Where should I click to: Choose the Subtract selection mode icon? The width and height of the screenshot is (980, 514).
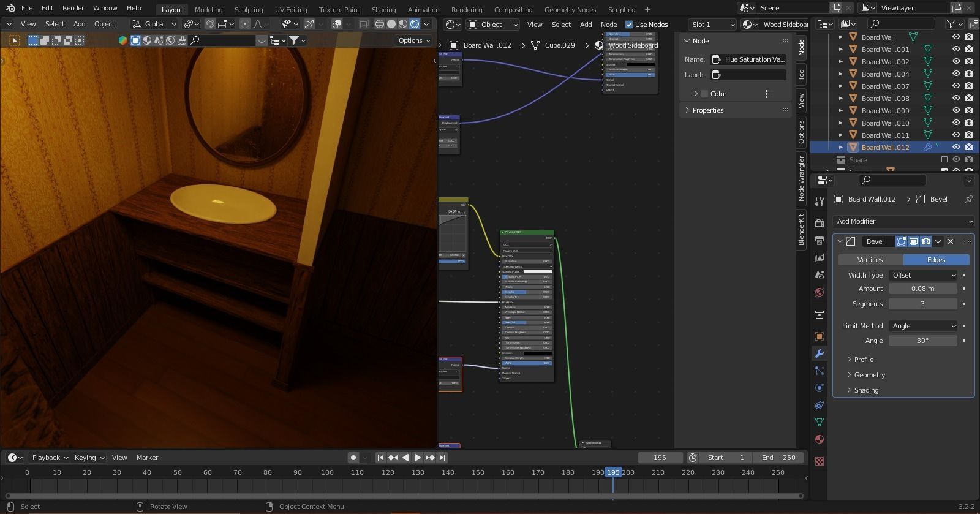(56, 40)
